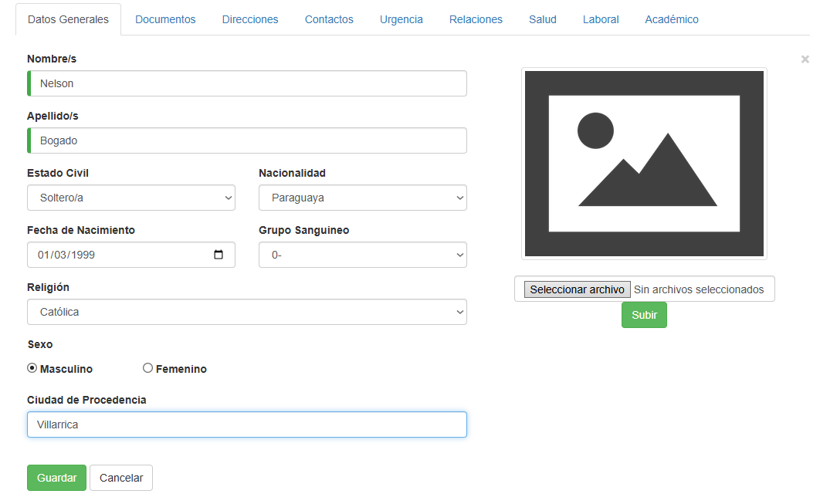Switch to the Documentos tab

pyautogui.click(x=165, y=19)
